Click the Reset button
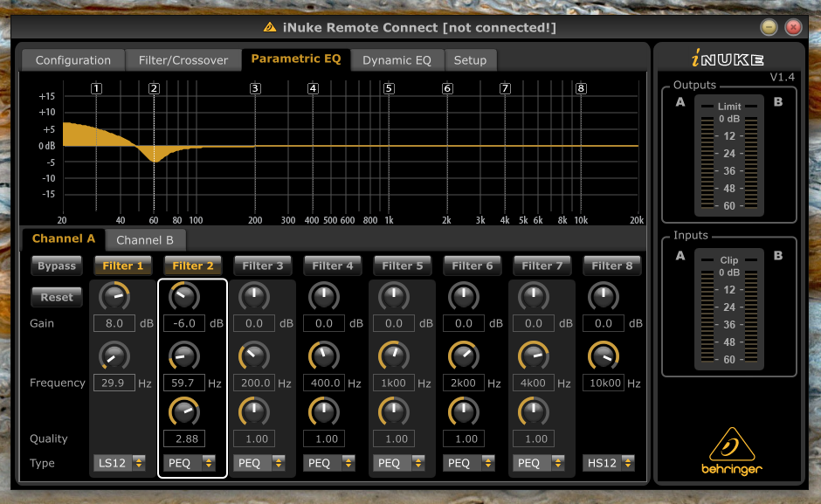821x504 pixels. pos(57,297)
